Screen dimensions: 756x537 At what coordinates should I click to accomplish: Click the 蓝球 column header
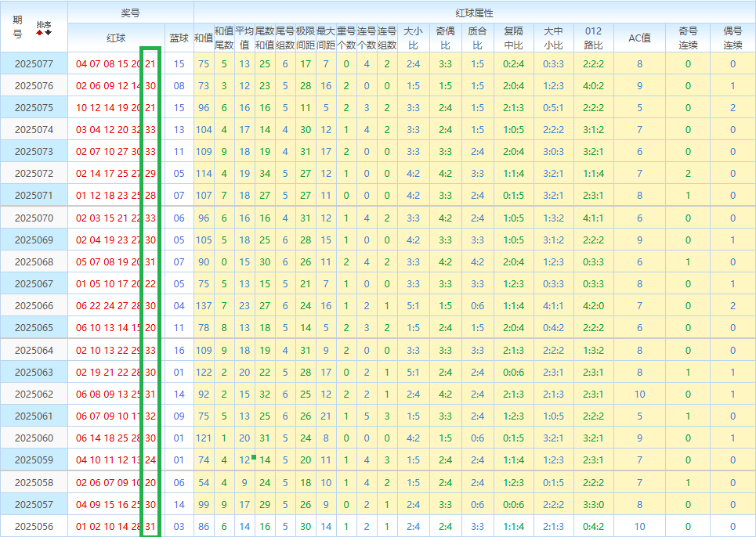(x=179, y=38)
